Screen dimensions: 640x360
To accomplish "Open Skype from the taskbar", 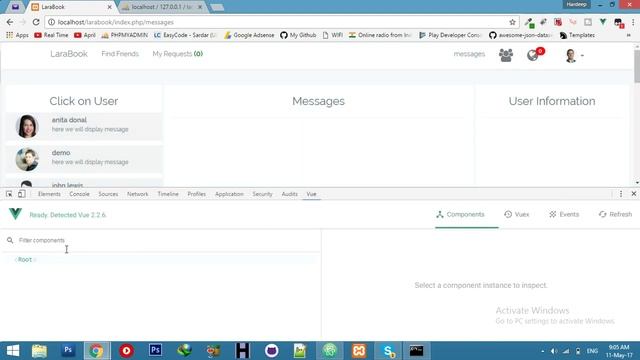I will click(388, 351).
